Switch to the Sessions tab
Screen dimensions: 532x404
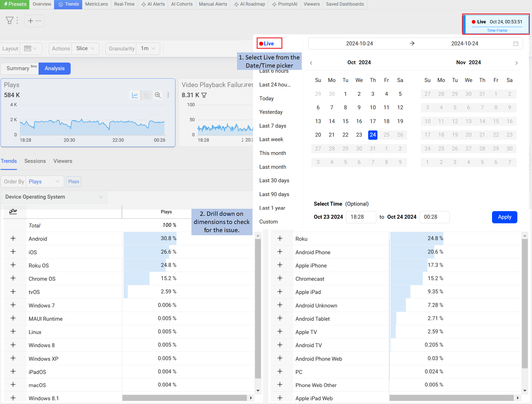(x=35, y=161)
